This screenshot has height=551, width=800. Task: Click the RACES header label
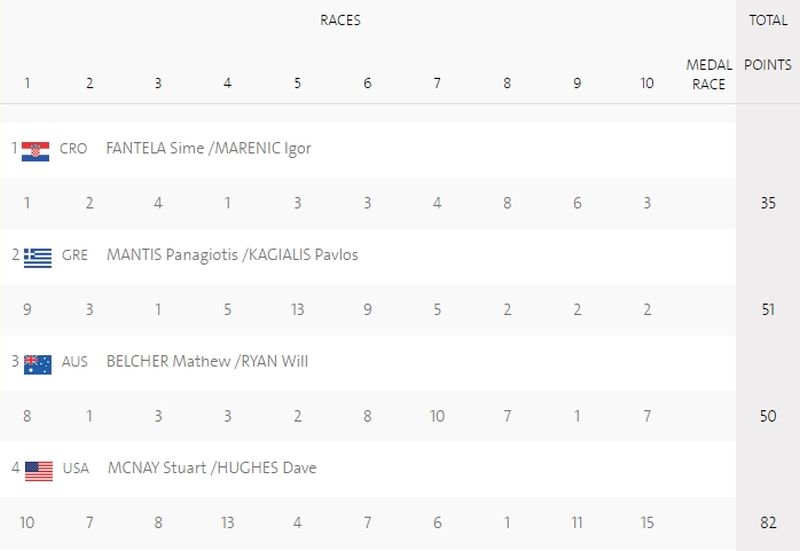click(340, 20)
